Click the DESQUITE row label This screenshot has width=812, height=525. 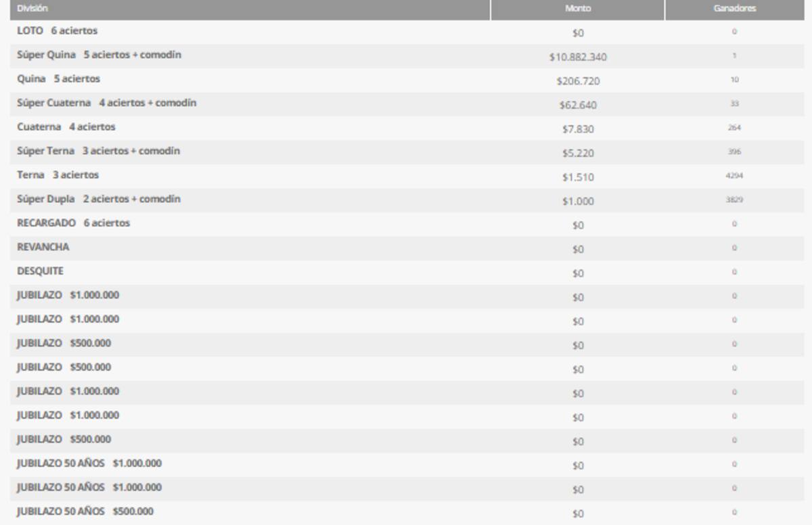coord(40,271)
